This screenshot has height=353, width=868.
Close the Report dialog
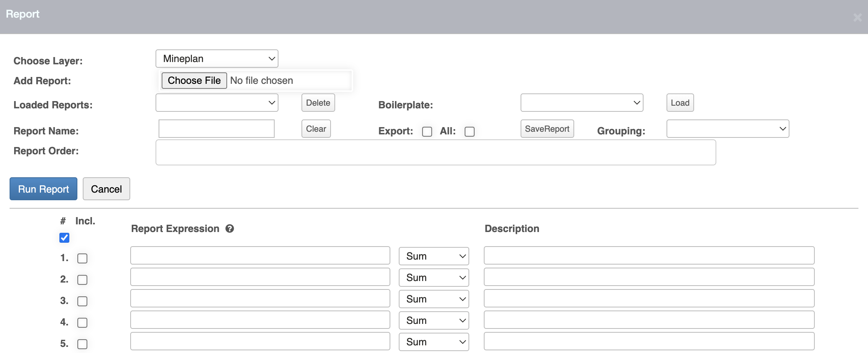[x=857, y=17]
